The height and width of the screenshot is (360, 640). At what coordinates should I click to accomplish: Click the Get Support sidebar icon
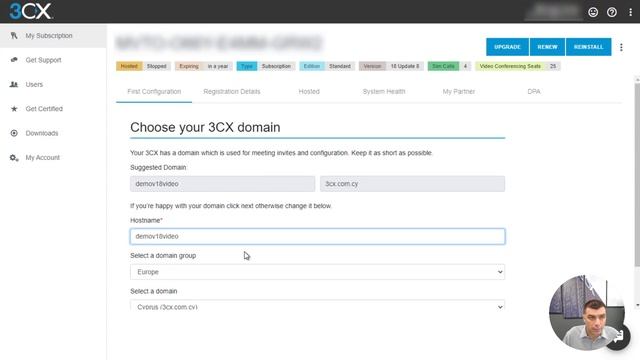tap(14, 60)
